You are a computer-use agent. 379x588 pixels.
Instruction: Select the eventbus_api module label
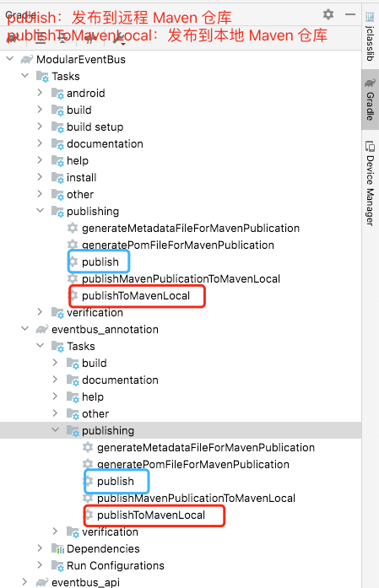coord(85,582)
